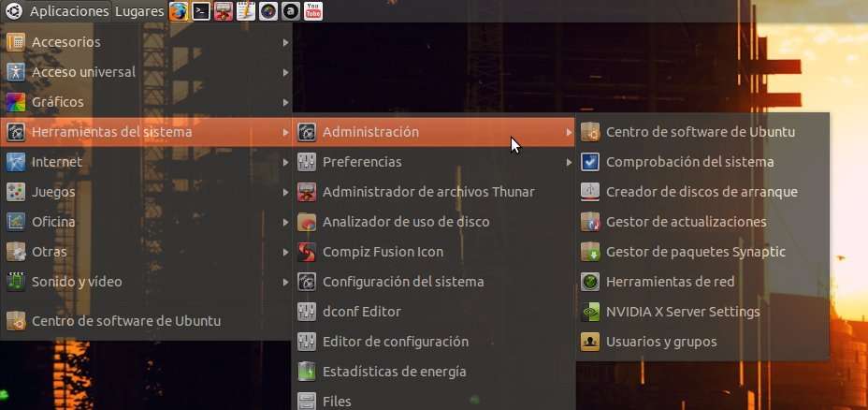Select the Internet category
868x410 pixels.
57,162
